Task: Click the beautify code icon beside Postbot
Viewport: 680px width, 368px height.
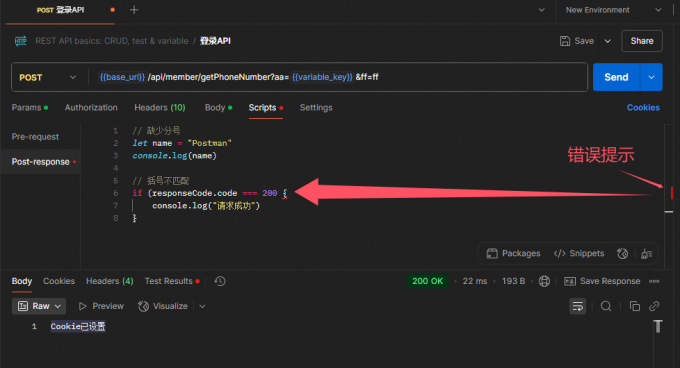Action: pos(647,254)
